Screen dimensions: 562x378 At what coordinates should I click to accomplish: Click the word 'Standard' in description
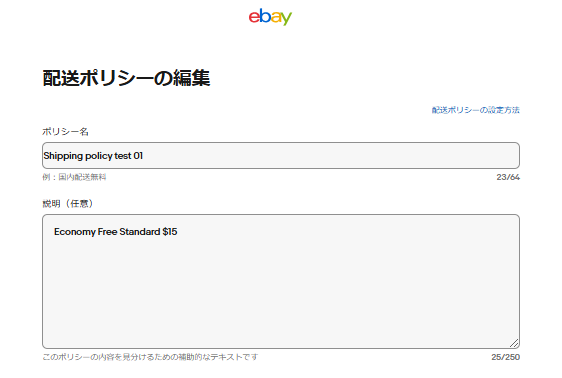pyautogui.click(x=140, y=232)
